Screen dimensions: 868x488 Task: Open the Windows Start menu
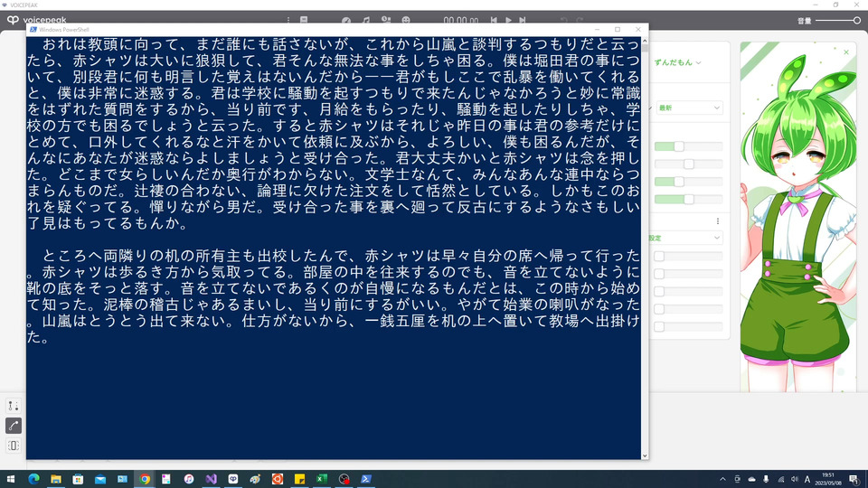tap(11, 479)
